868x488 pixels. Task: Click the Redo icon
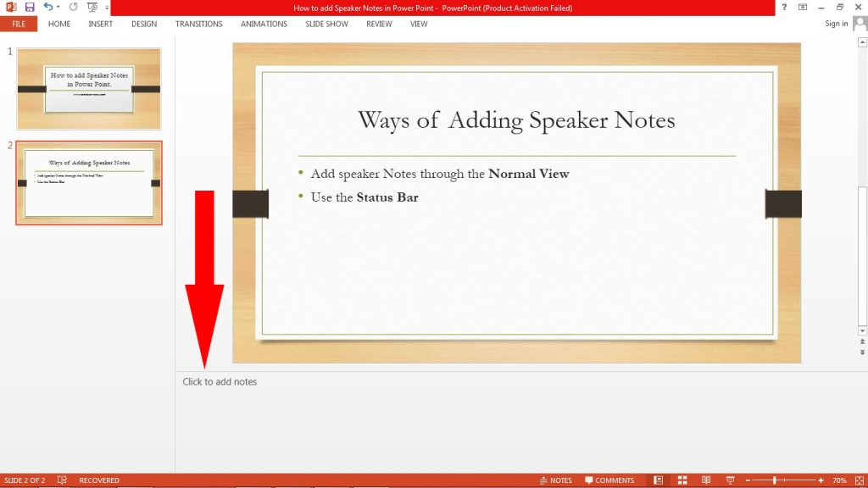[x=72, y=7]
